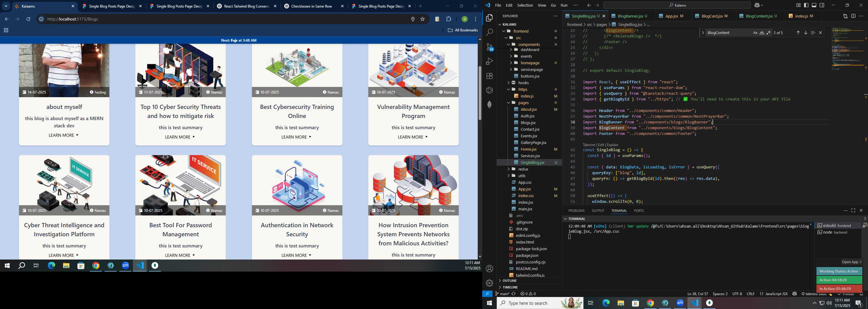Open the PROBLEMS panel tab
Image resolution: width=868 pixels, height=309 pixels.
coord(576,211)
